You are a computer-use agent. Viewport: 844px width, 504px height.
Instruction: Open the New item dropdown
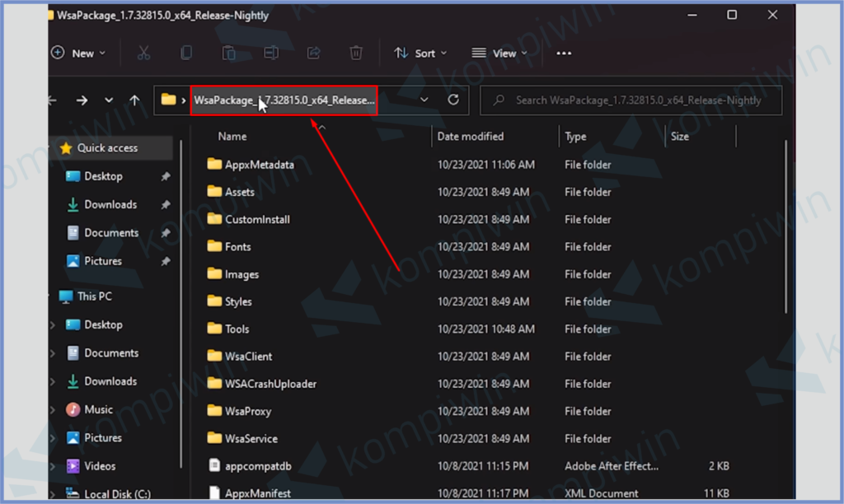pyautogui.click(x=80, y=53)
